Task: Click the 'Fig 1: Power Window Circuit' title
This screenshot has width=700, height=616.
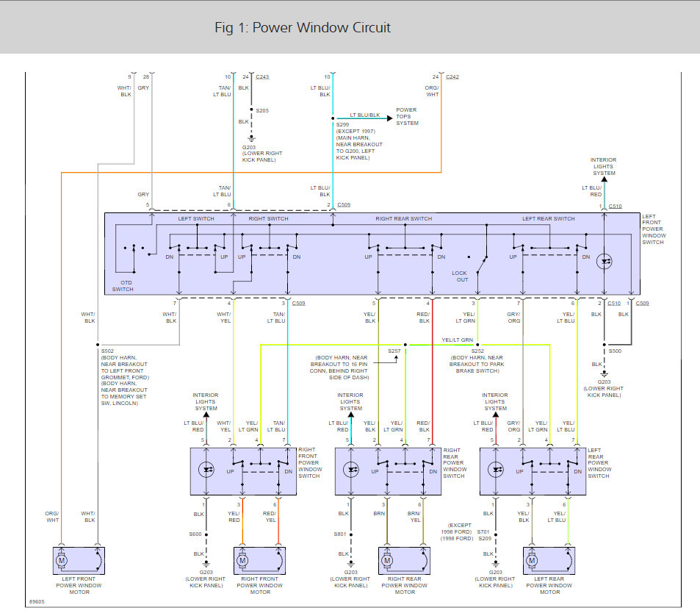Action: coord(302,28)
